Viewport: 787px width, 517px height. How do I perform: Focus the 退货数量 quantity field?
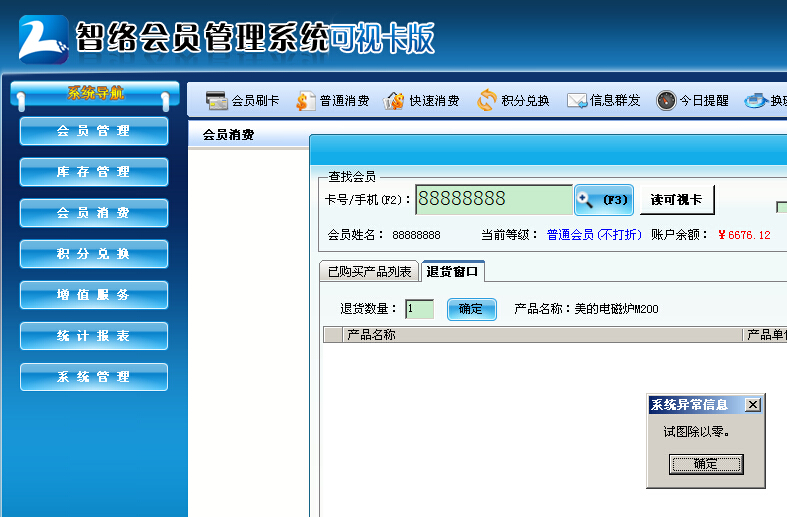tap(419, 309)
